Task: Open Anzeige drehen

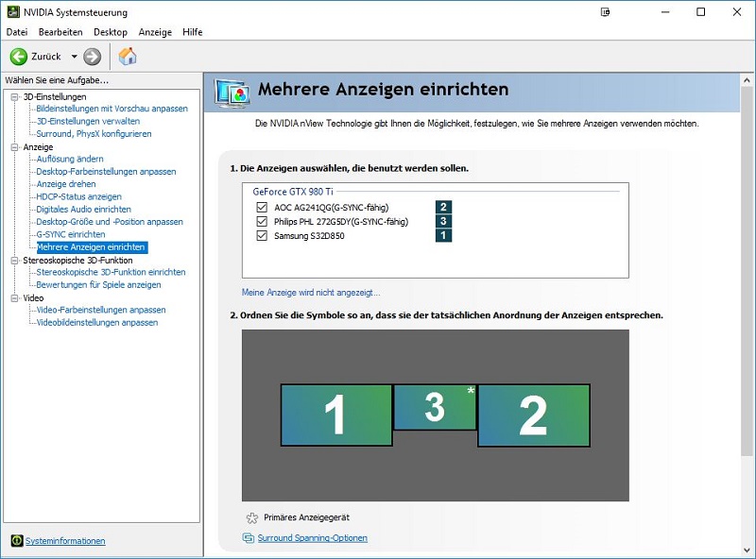Action: (66, 183)
